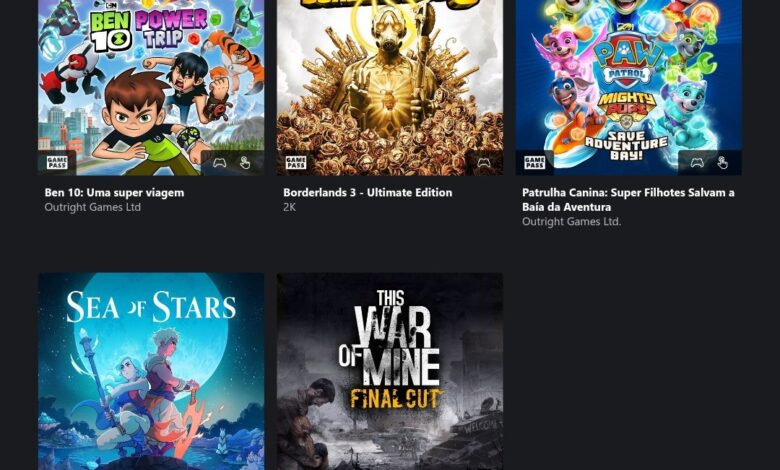Open the Paw Patrol Mighty Pups cover
The image size is (780, 470).
pos(629,88)
